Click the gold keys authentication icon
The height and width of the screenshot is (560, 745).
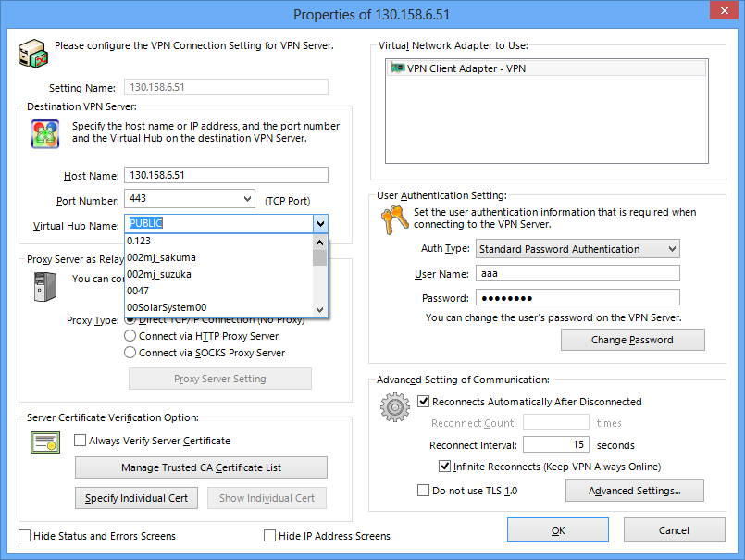point(395,220)
